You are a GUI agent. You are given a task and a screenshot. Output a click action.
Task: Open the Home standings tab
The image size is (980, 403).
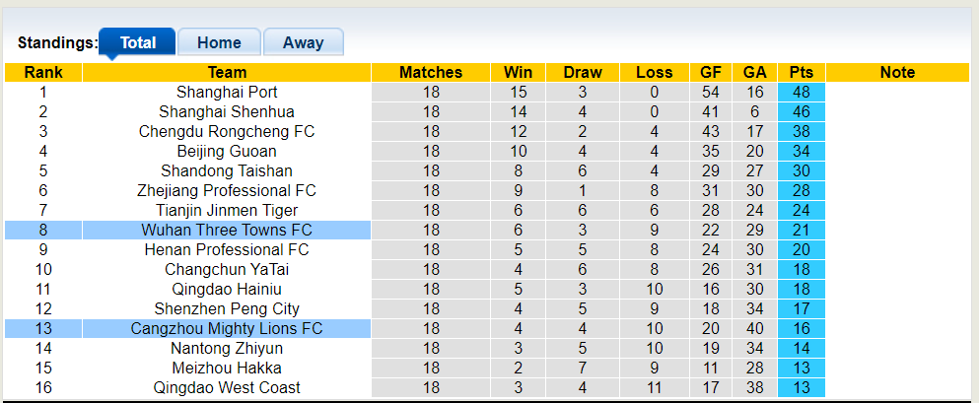(x=219, y=42)
